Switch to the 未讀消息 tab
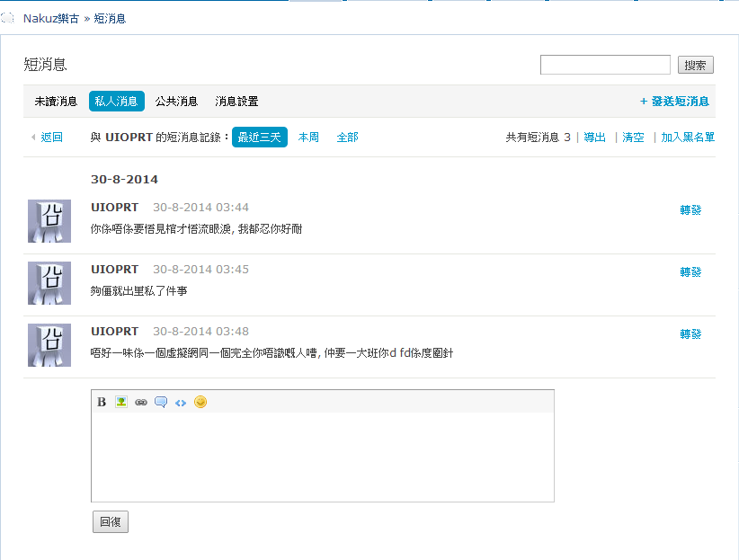The height and width of the screenshot is (560, 739). pyautogui.click(x=56, y=102)
